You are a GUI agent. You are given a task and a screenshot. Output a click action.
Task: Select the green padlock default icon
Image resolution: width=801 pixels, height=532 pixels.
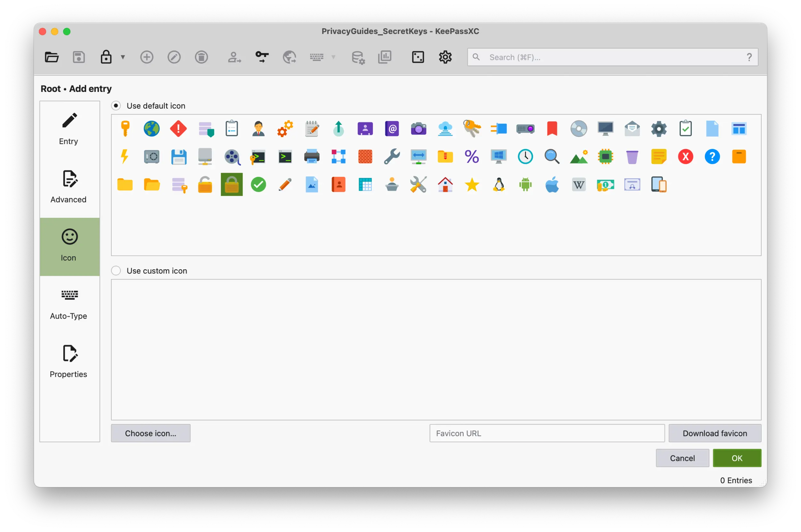click(231, 184)
